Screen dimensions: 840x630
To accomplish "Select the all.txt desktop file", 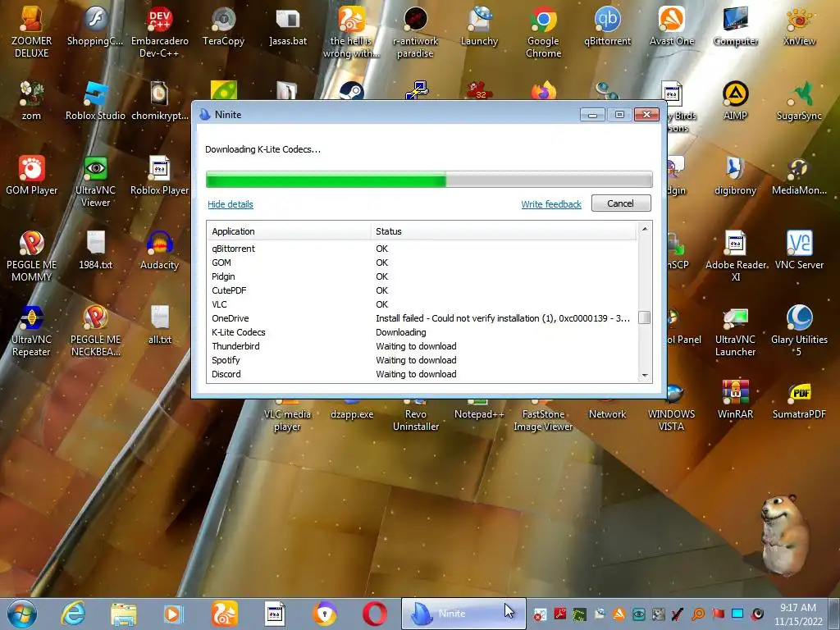I will click(x=160, y=325).
